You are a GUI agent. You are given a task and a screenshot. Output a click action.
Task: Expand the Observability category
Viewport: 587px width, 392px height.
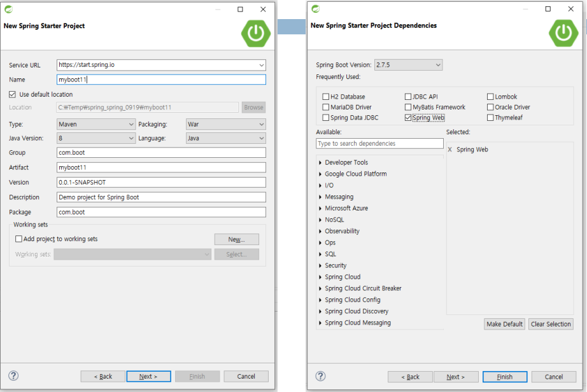click(320, 231)
